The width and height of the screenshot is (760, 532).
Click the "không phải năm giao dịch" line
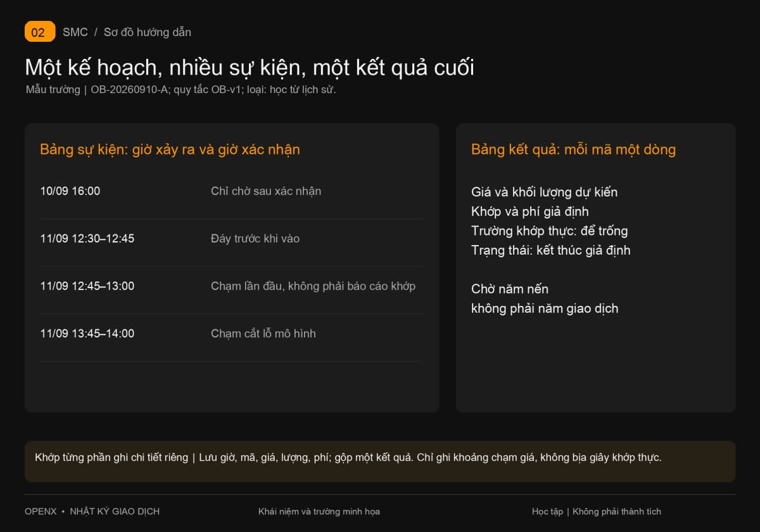tap(545, 309)
